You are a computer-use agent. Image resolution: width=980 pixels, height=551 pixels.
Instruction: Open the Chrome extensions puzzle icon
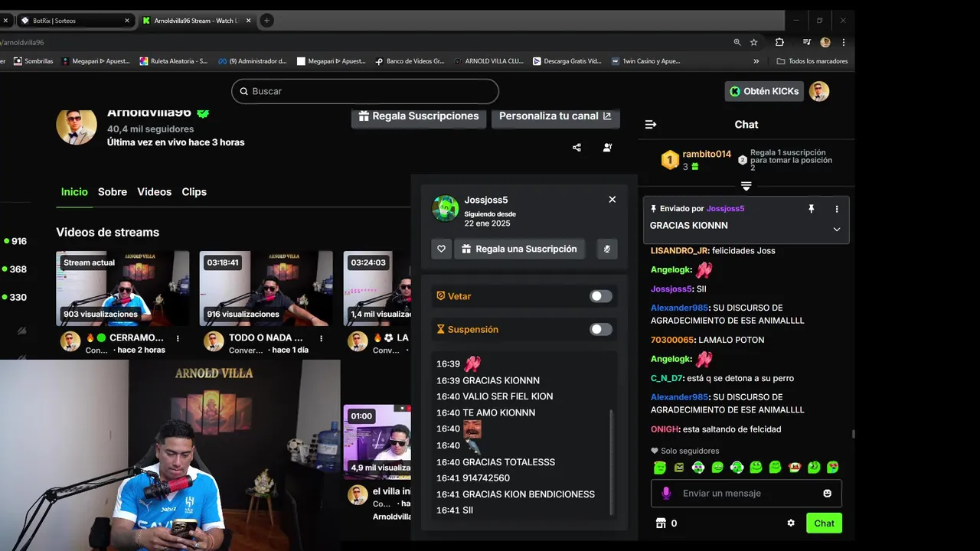(779, 42)
